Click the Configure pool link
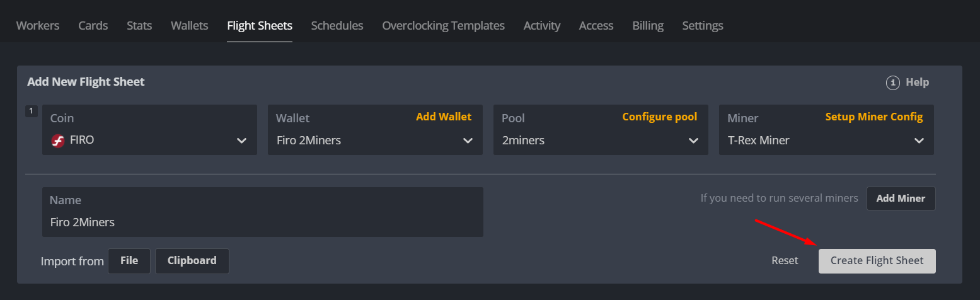Viewport: 980px width, 300px height. [x=660, y=117]
